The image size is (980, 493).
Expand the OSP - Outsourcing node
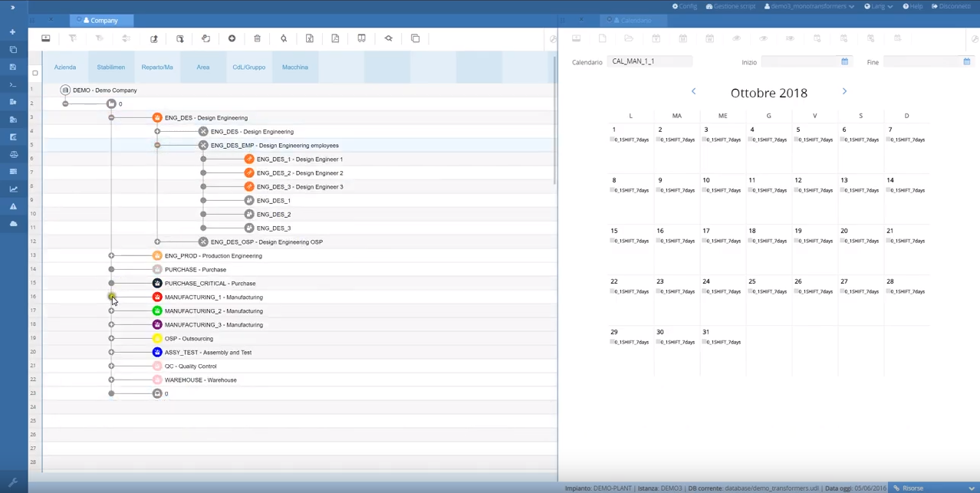(x=111, y=339)
